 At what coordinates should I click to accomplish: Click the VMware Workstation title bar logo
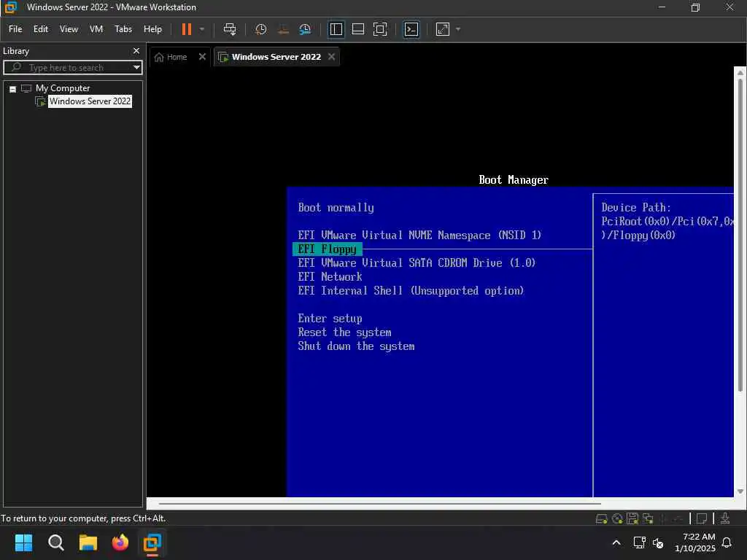(10, 7)
